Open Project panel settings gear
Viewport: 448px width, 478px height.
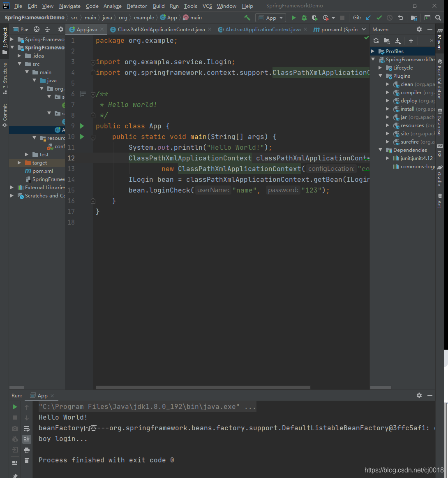(x=60, y=29)
